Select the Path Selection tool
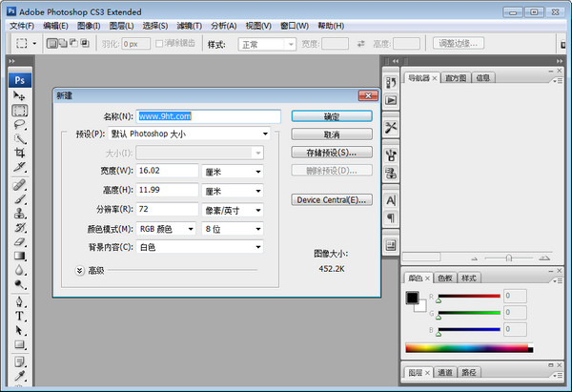Viewport: 572px width, 392px height. point(19,330)
